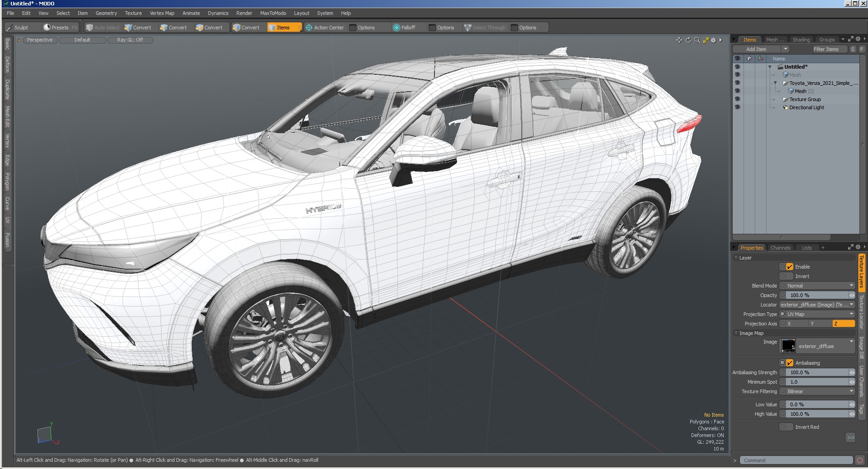Screen dimensions: 868x469
Task: Click the Command input field
Action: (x=796, y=460)
